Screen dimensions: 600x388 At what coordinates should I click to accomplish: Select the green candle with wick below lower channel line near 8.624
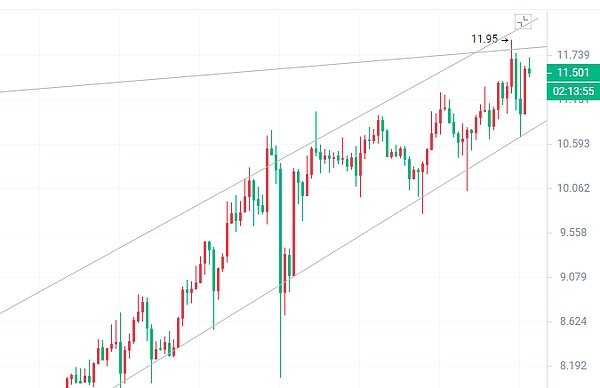(214, 289)
